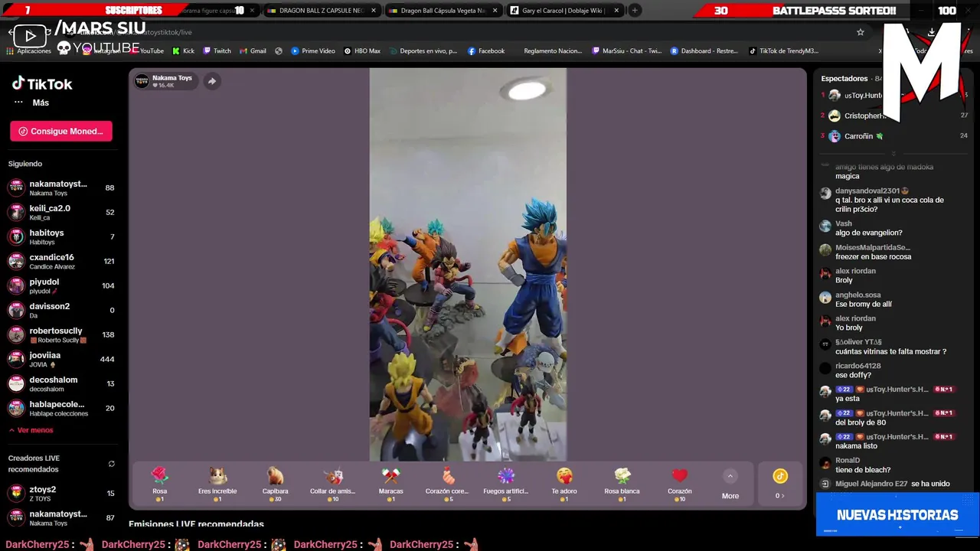Switch to Dragon Ball Cápsula Vegeta tab
The height and width of the screenshot is (551, 980).
[x=444, y=11]
